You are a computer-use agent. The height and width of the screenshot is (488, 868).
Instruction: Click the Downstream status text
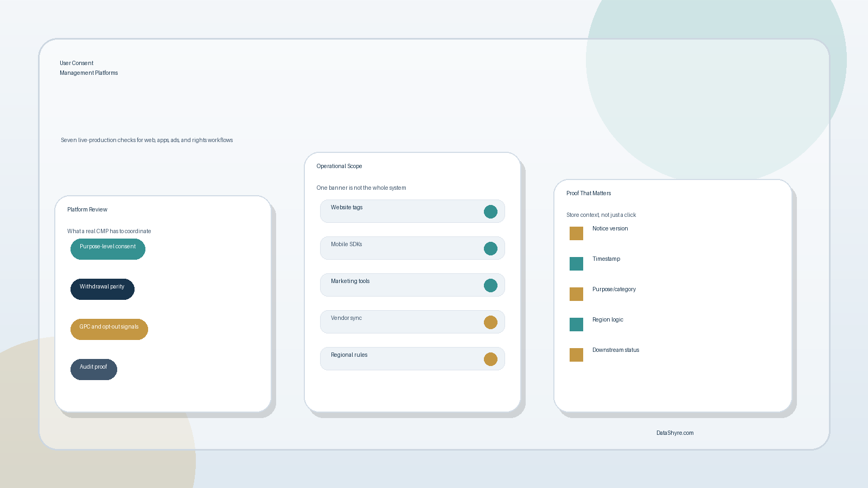(x=616, y=350)
